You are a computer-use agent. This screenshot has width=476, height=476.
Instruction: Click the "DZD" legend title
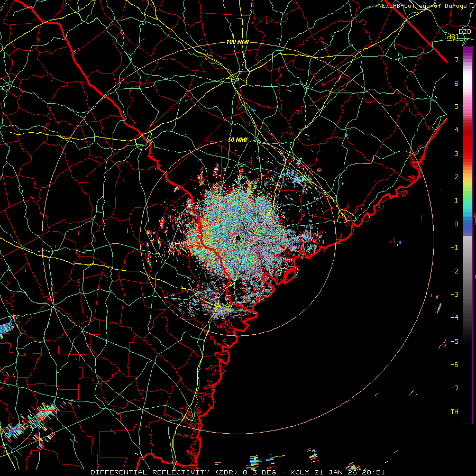[x=464, y=32]
